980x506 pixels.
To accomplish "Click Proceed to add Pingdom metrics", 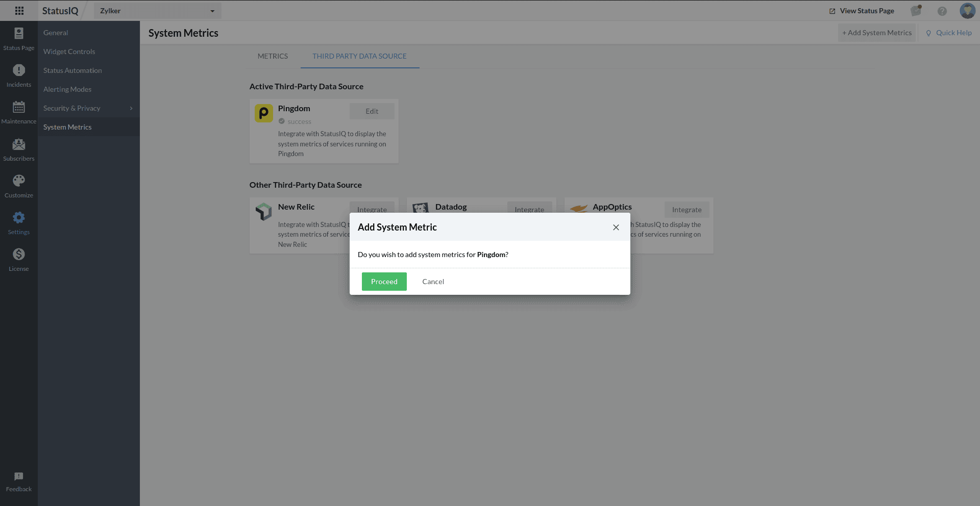I will tap(384, 282).
